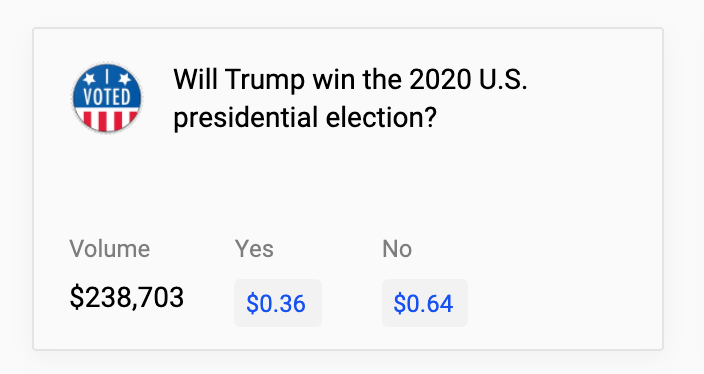Select the $238,703 volume amount

tap(127, 297)
